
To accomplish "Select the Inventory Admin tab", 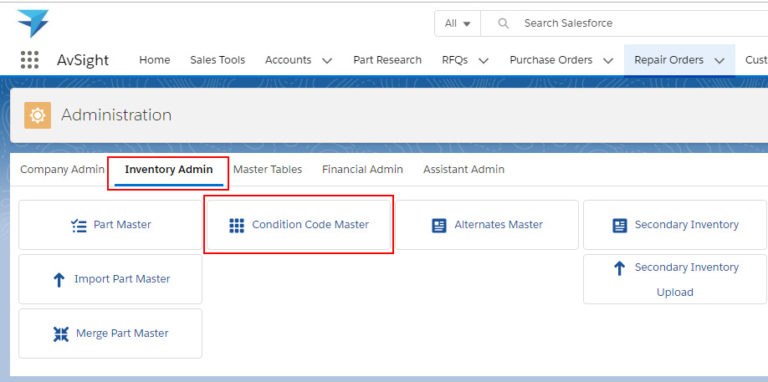I will (x=169, y=169).
